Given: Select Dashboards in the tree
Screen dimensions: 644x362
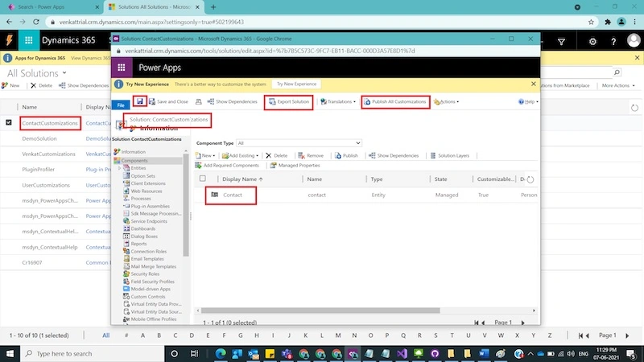Looking at the screenshot, I should point(139,228).
